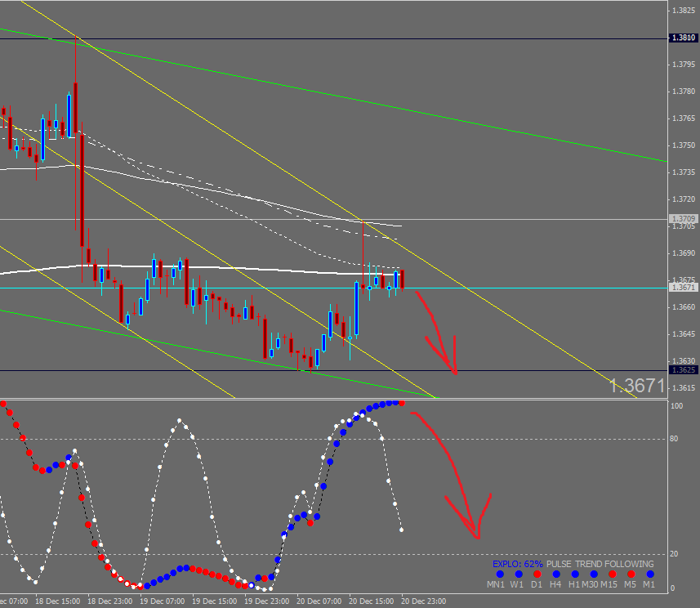
Task: Click the 19 Dec 07:00 time label
Action: (162, 601)
